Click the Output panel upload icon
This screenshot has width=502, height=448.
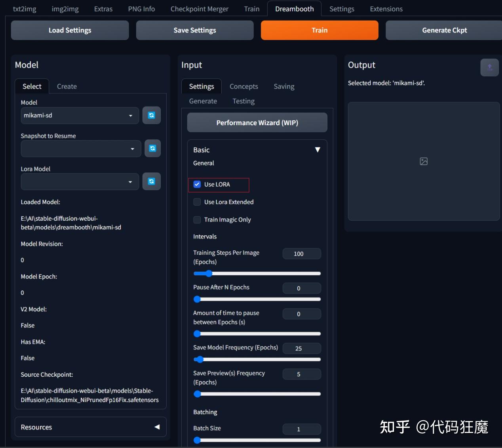(x=489, y=67)
